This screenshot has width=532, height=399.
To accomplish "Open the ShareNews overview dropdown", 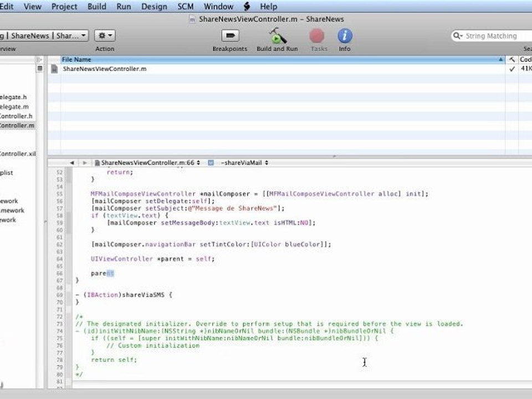I will [x=44, y=35].
